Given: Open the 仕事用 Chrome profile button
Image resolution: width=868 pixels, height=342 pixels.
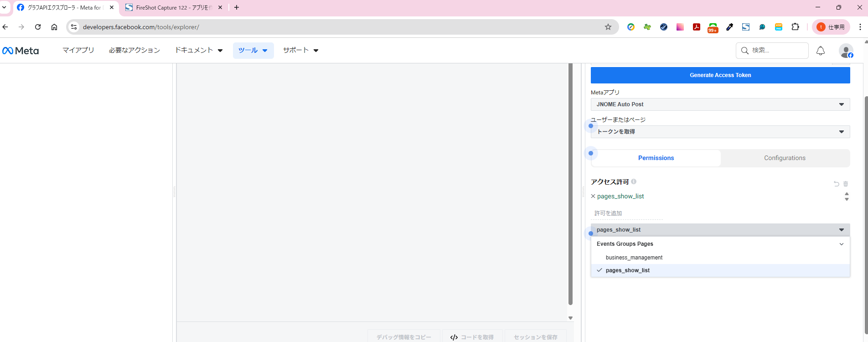Looking at the screenshot, I should click(831, 27).
